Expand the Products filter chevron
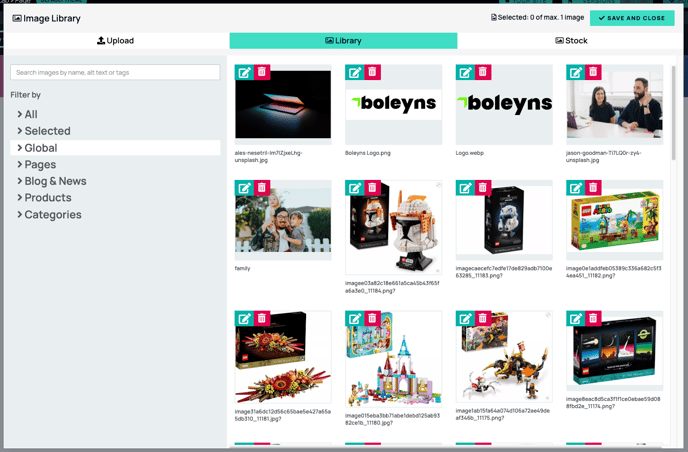This screenshot has width=688, height=452. point(20,197)
